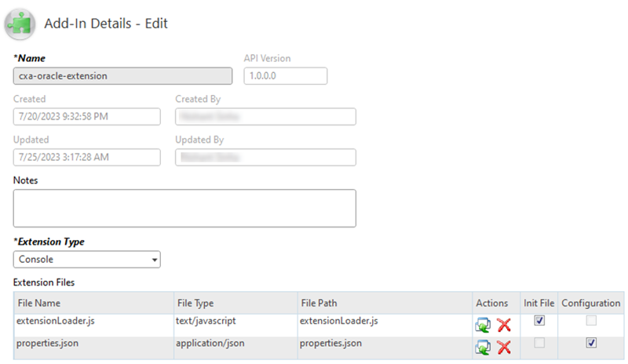Click the Name field containing cxa-oracle-extension

pos(122,76)
